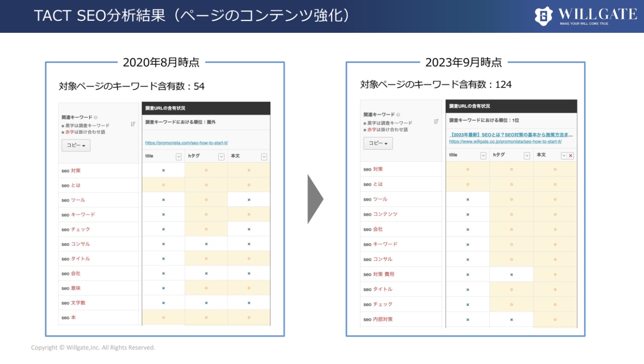This screenshot has height=364, width=644.
Task: Select 'seo 意味' keyword row
Action: coord(99,288)
